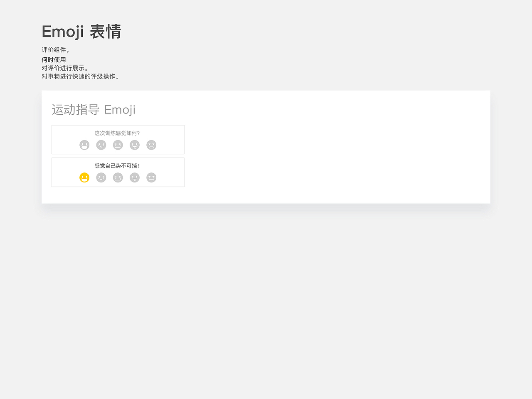532x399 pixels.
Task: Select the smiling emoji under 这次训练感觉如何?
Action: pyautogui.click(x=101, y=145)
